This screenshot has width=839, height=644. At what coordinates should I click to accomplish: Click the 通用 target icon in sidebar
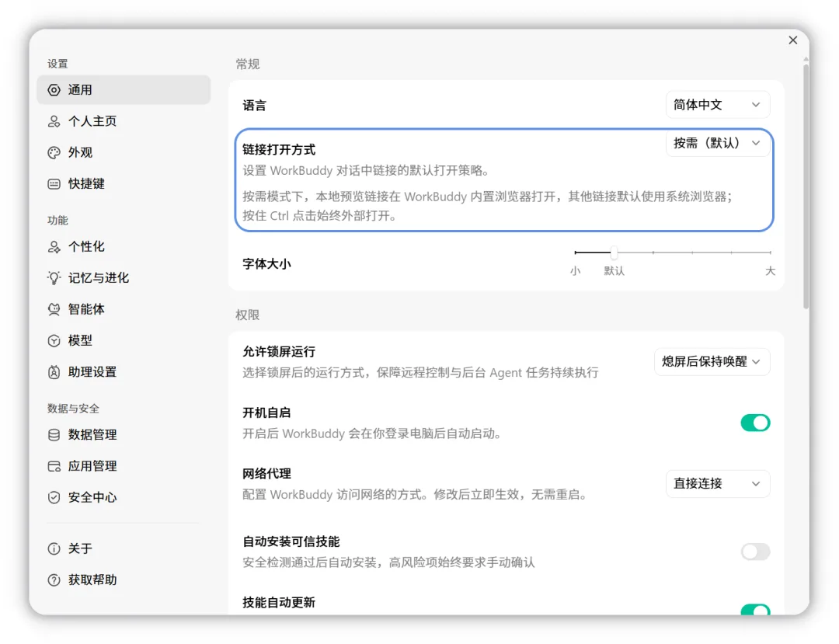click(x=54, y=90)
